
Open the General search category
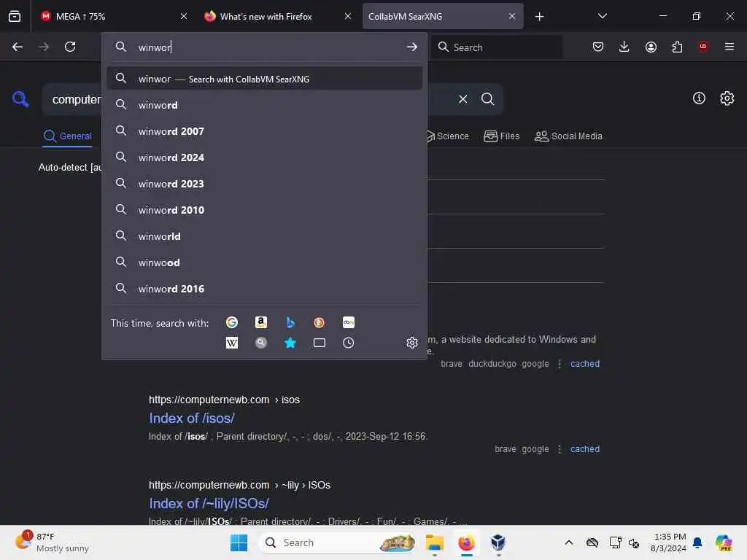(x=67, y=136)
